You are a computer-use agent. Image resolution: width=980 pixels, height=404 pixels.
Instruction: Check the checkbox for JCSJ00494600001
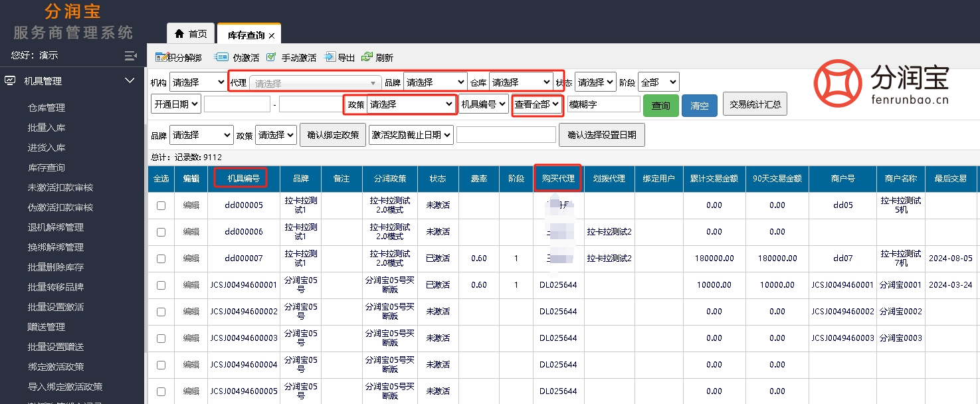[x=160, y=284]
